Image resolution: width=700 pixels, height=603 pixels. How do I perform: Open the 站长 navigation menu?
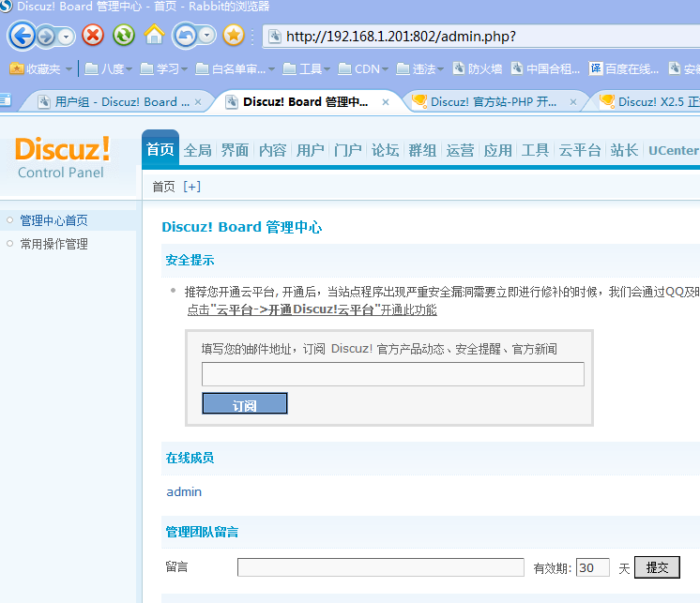625,150
